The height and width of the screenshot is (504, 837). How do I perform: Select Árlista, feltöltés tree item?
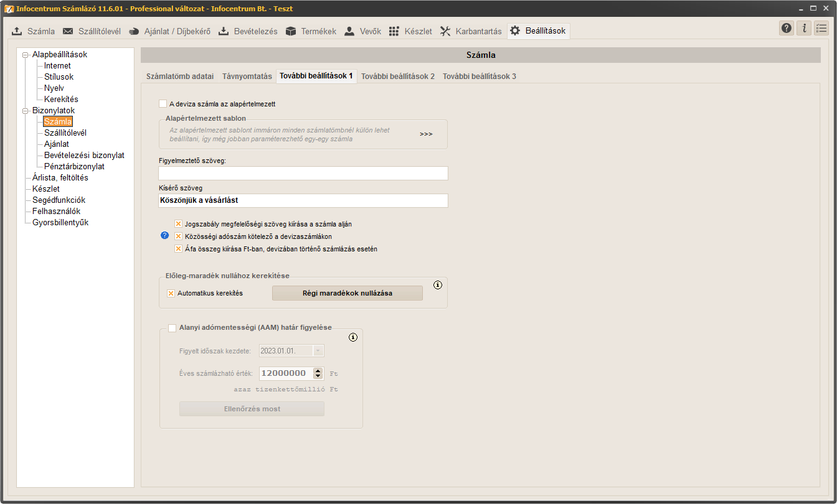click(60, 178)
